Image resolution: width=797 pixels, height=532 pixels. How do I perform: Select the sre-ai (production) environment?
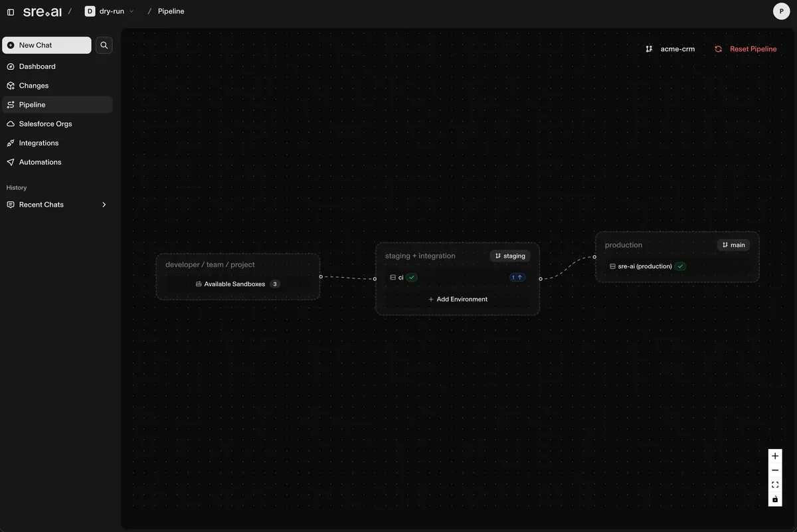click(x=677, y=266)
